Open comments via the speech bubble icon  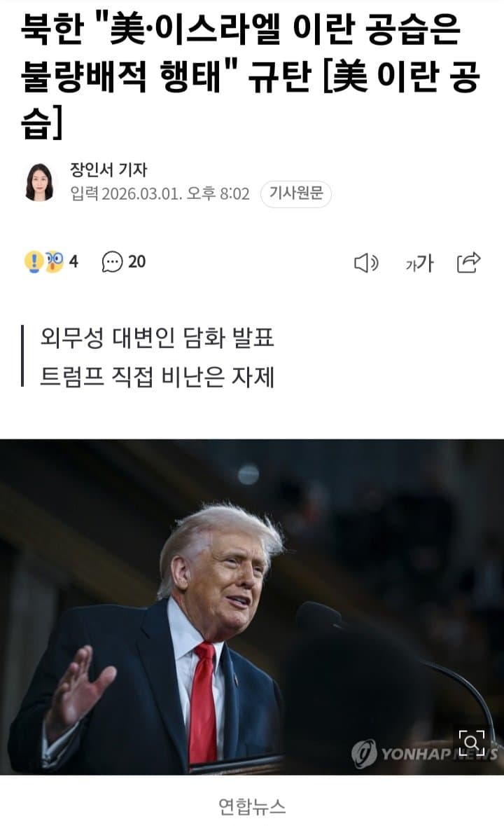click(112, 262)
